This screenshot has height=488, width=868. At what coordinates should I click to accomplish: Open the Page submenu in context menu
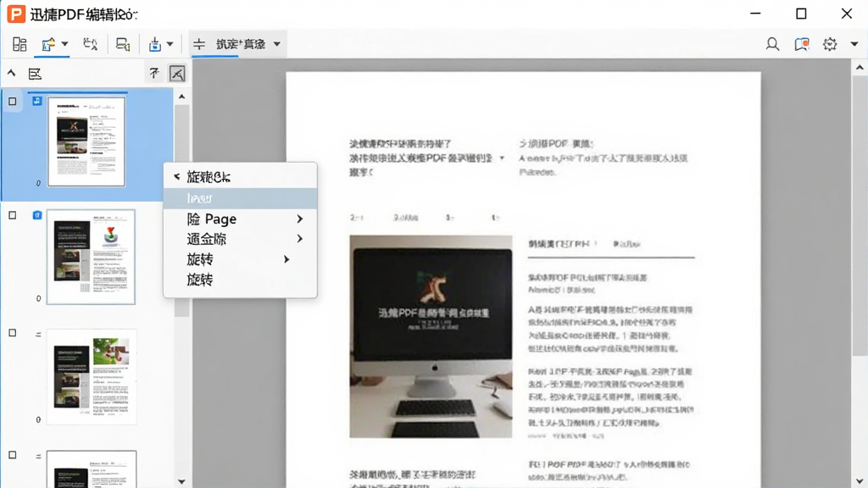point(240,219)
